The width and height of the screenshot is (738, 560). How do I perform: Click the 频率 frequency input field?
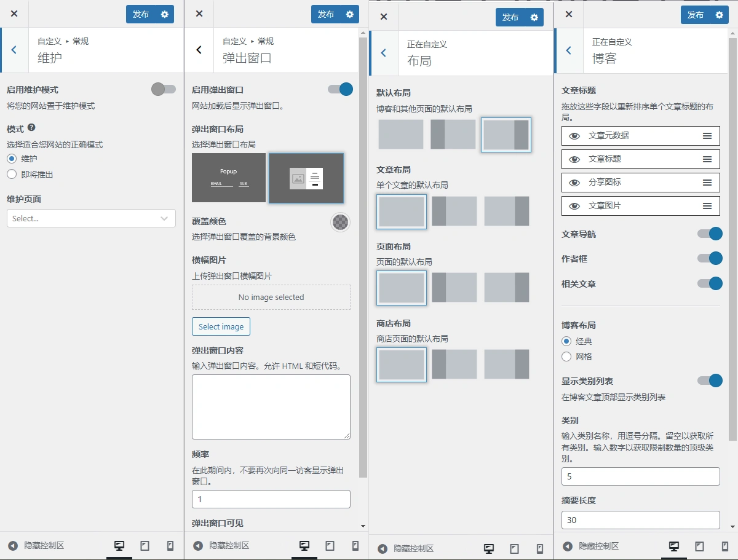point(271,499)
